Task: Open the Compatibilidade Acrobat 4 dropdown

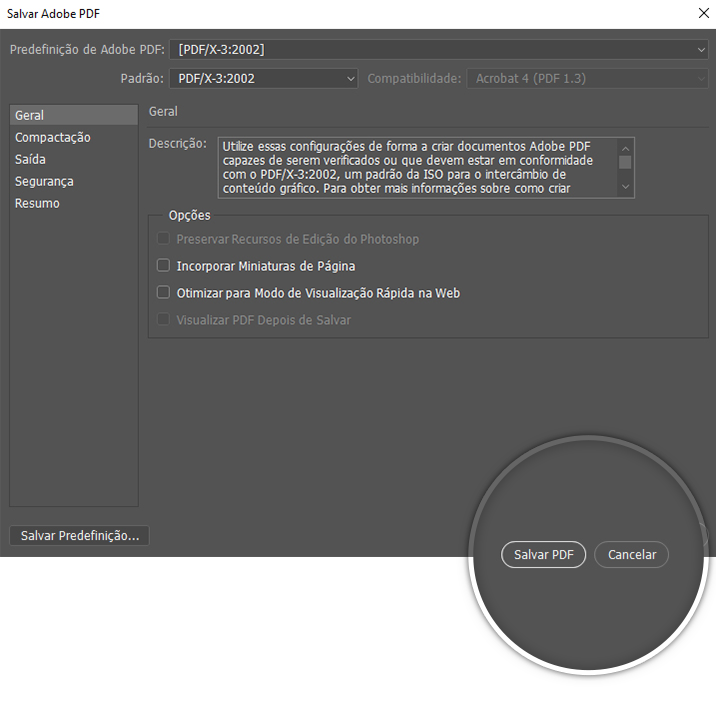Action: coord(588,78)
